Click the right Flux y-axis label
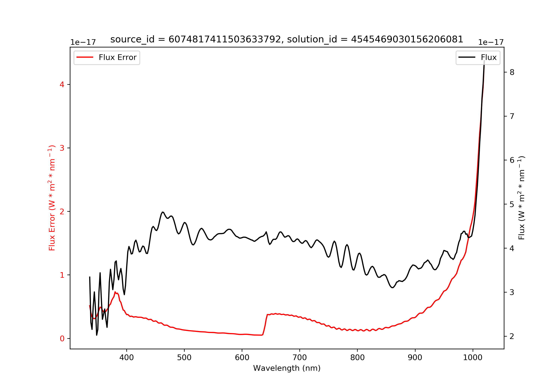 [x=521, y=198]
